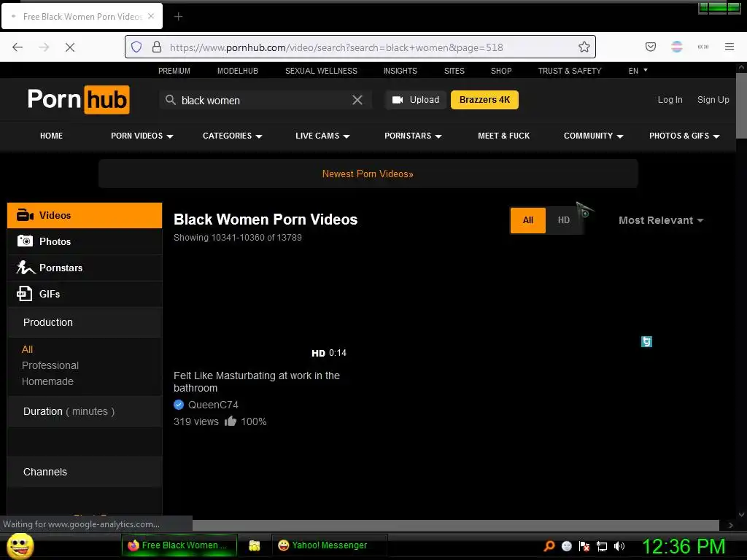Select Homemade production filter
The image size is (747, 560).
point(47,381)
